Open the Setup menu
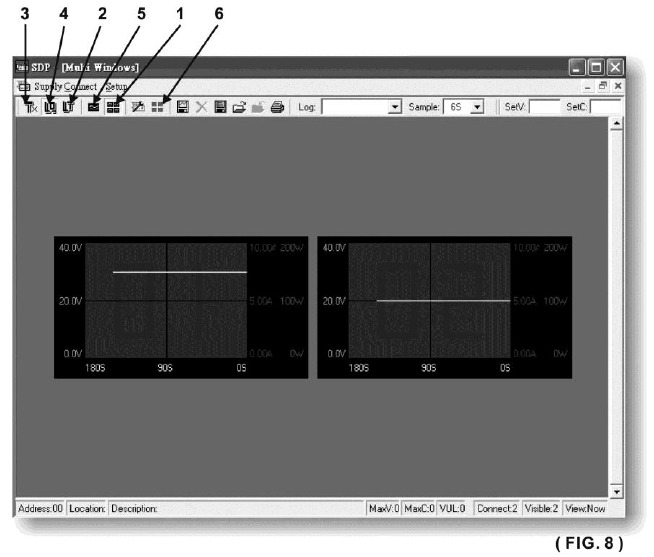 (x=118, y=88)
